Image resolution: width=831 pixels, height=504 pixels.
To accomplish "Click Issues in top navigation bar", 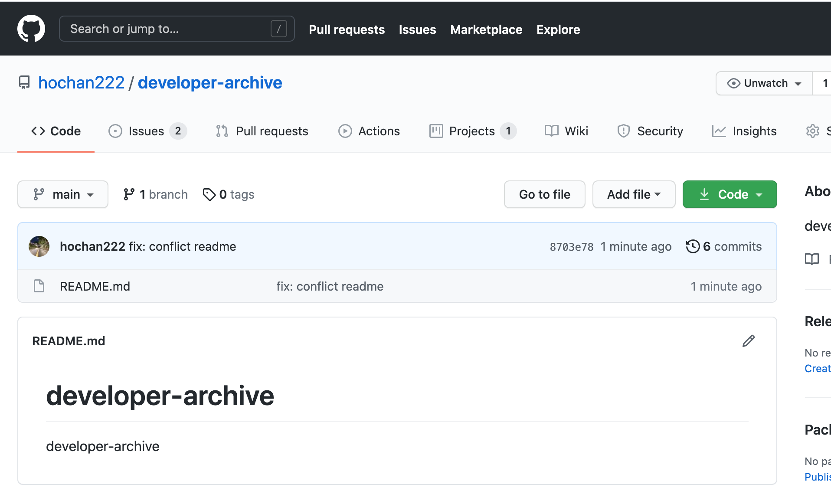I will click(417, 29).
